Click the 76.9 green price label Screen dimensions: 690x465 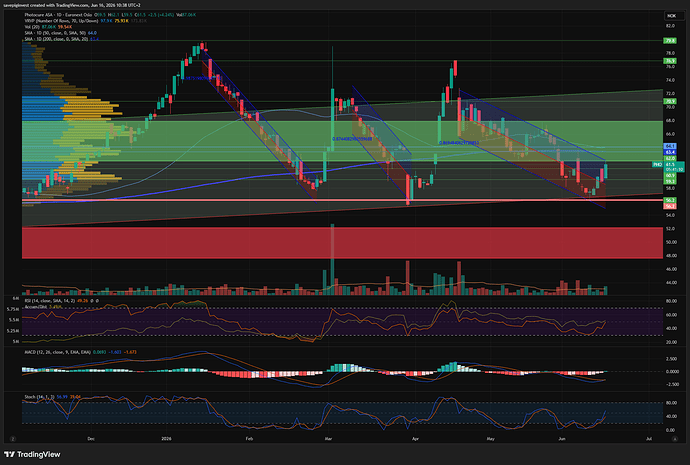[670, 61]
